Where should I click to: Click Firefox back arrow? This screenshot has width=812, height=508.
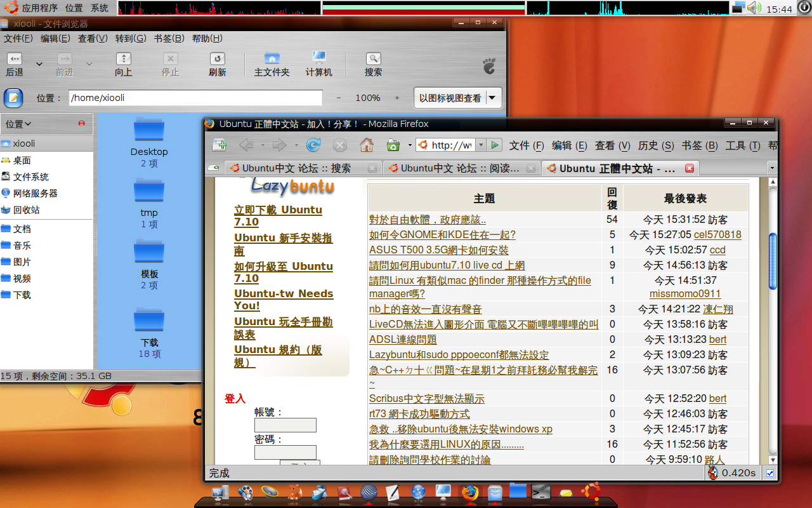click(x=246, y=145)
